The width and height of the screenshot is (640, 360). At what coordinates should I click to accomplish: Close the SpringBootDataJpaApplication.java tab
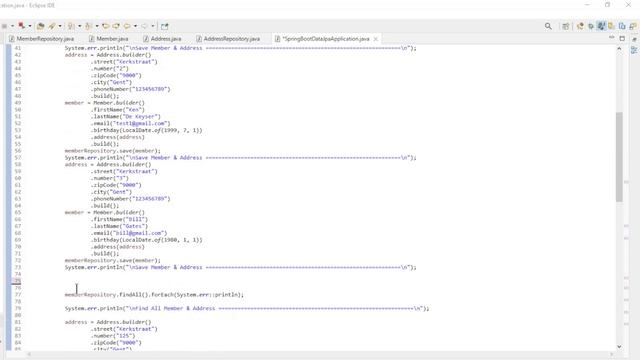376,39
